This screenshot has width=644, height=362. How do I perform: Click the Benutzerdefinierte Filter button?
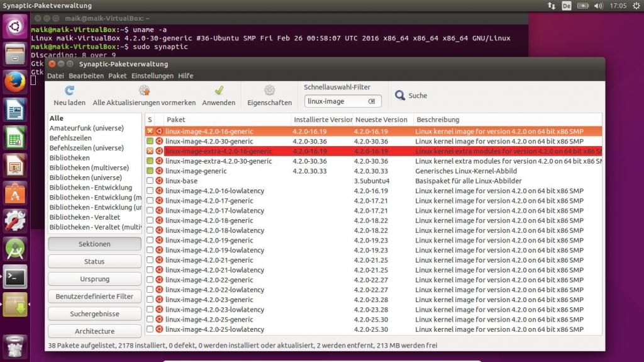tap(94, 296)
